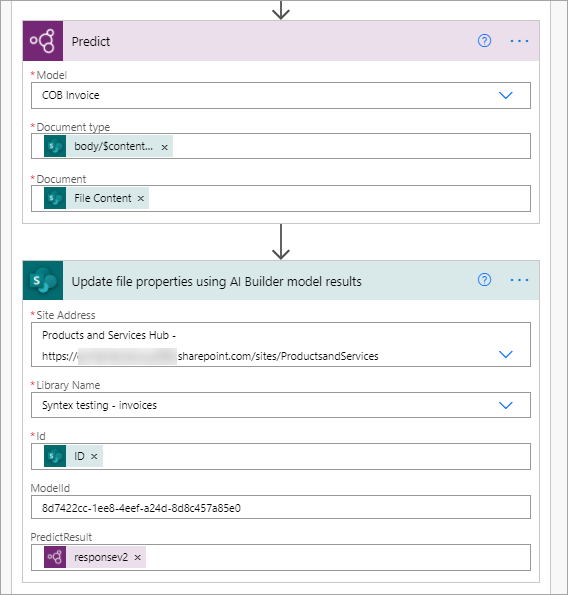Remove the ID token from Id field
568x595 pixels.
[94, 456]
